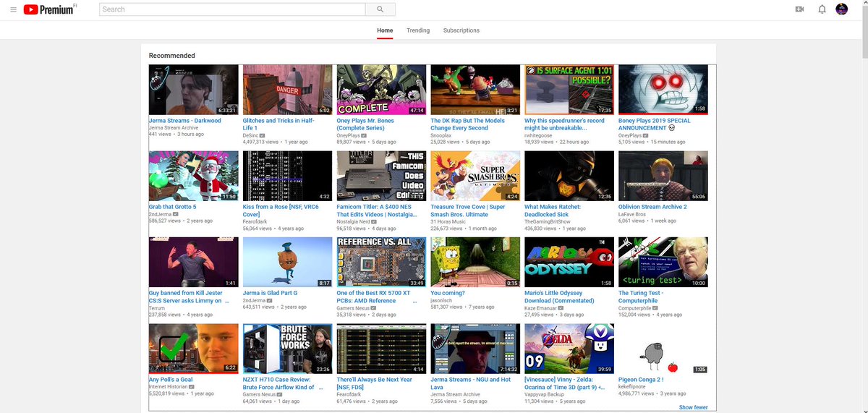
Task: Open the notifications bell
Action: pyautogui.click(x=822, y=9)
